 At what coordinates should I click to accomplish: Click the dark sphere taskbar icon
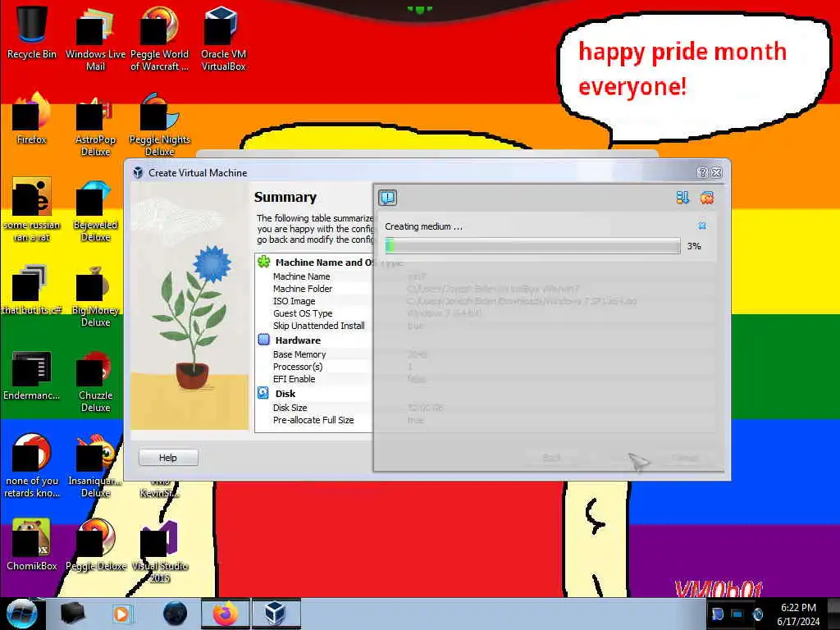tap(176, 614)
